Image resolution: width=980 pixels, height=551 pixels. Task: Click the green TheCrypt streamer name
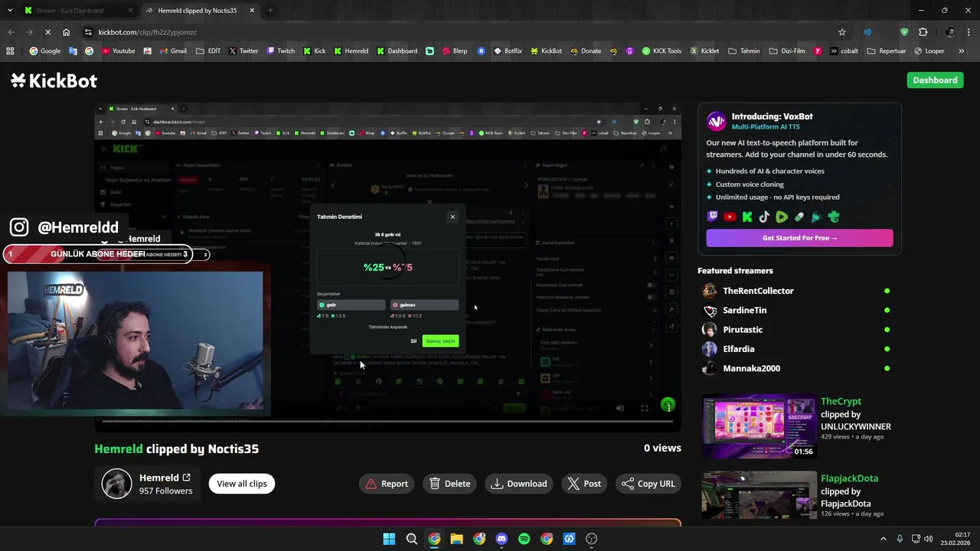pos(841,401)
